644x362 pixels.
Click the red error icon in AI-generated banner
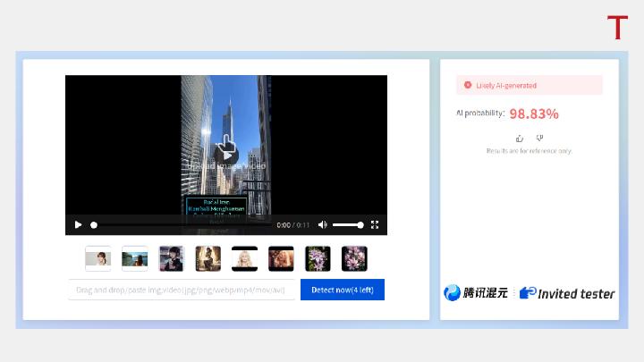(x=467, y=85)
